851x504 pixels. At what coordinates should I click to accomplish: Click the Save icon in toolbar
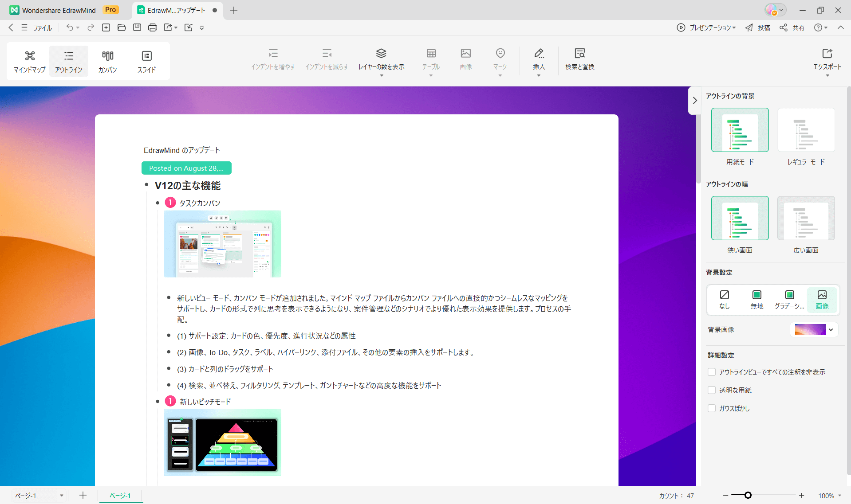pos(137,27)
